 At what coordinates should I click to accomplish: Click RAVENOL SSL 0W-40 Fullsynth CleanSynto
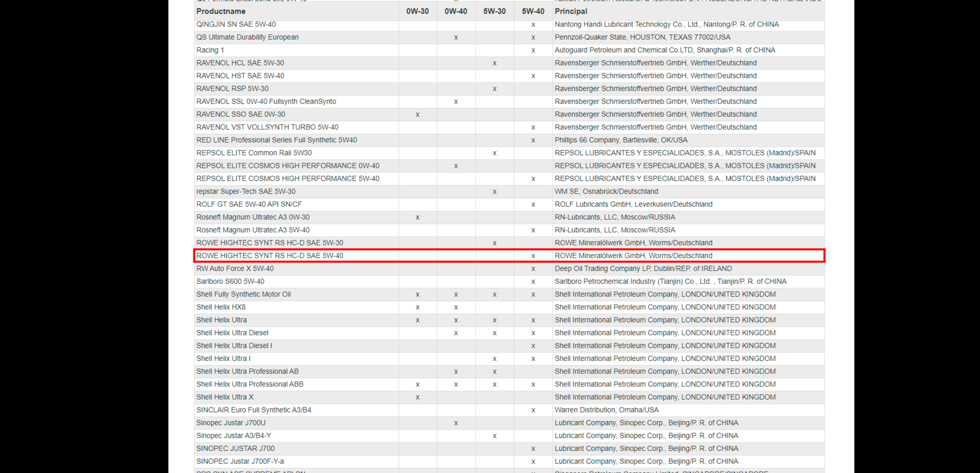[266, 102]
